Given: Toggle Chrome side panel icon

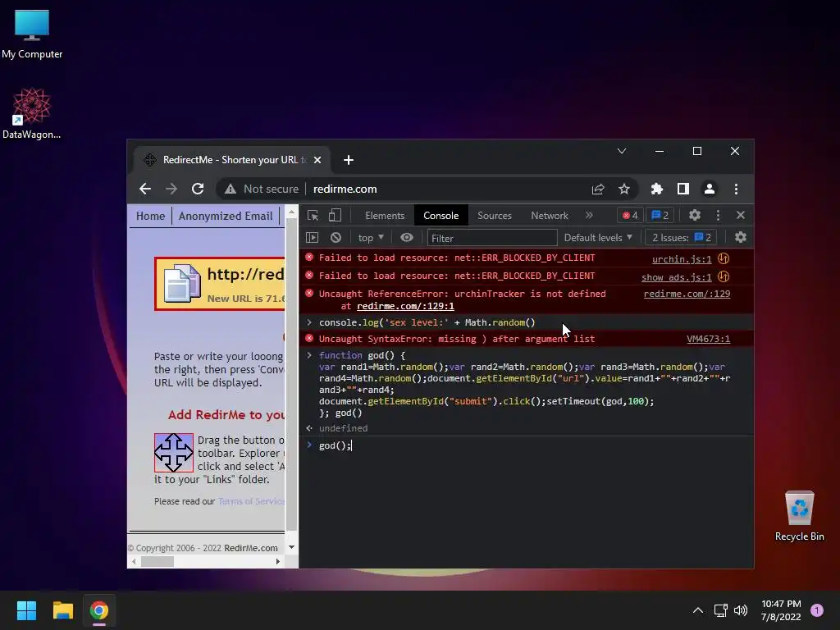Looking at the screenshot, I should [x=683, y=189].
